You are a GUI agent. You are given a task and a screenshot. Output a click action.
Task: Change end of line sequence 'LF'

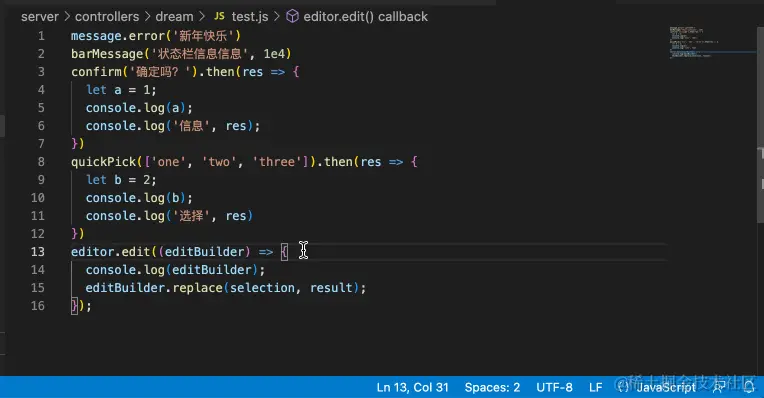tap(595, 387)
